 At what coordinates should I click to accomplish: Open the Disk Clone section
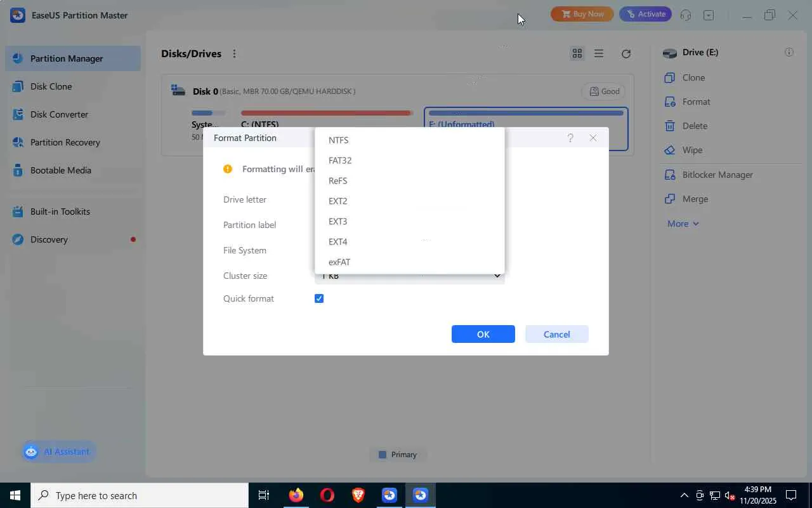74,86
